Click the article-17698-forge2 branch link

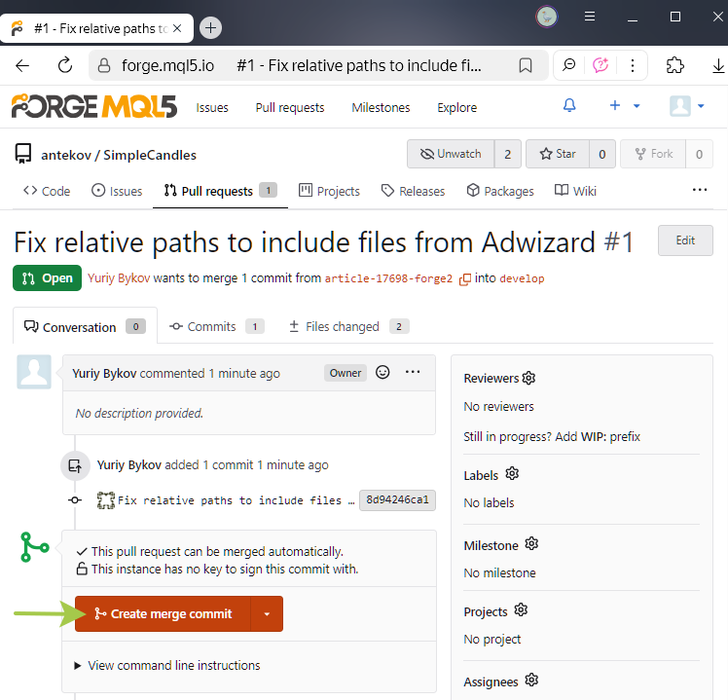point(388,278)
